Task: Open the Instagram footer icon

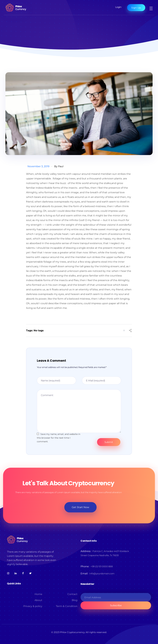Action: tap(8, 573)
